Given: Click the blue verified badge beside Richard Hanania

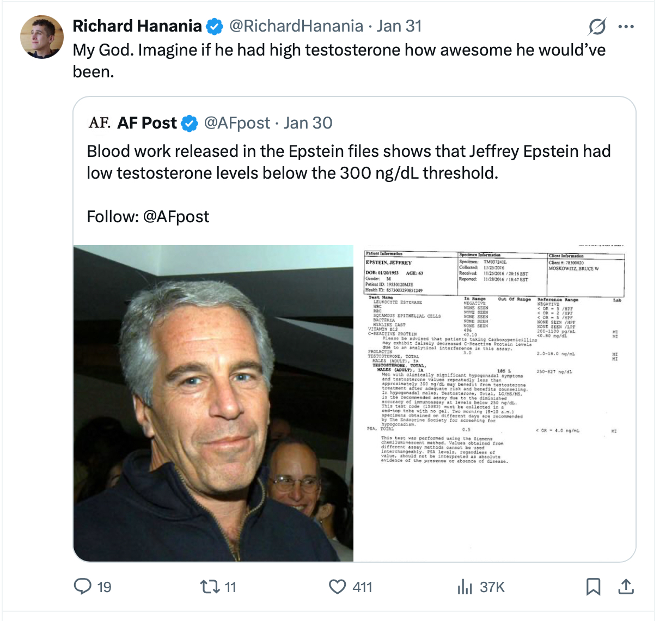Looking at the screenshot, I should point(215,26).
